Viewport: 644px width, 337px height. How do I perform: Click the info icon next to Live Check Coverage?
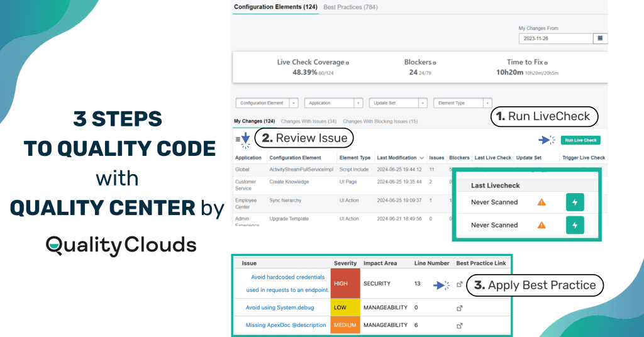(347, 63)
